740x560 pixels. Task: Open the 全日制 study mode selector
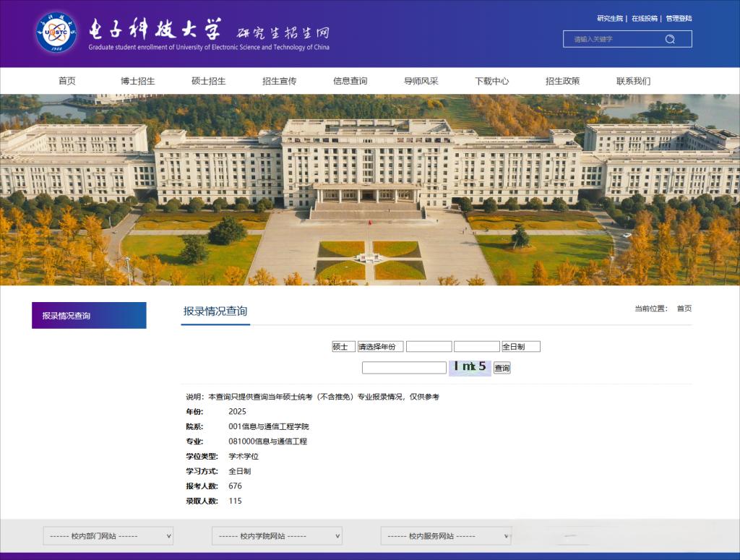pos(520,347)
